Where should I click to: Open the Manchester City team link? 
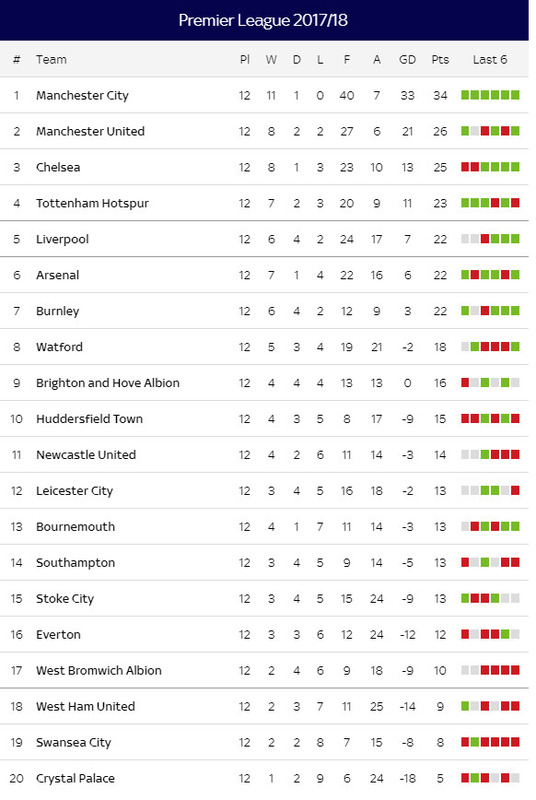coord(82,95)
